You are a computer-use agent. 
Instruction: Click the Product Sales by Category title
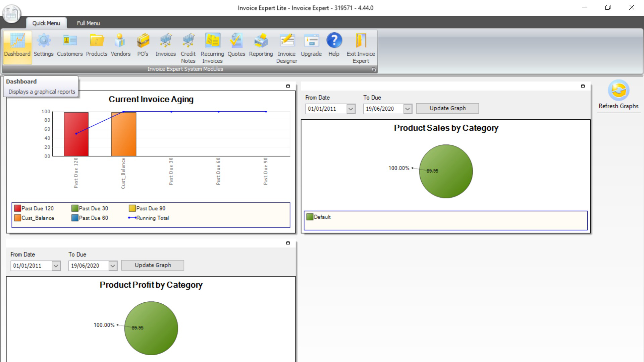pyautogui.click(x=446, y=128)
